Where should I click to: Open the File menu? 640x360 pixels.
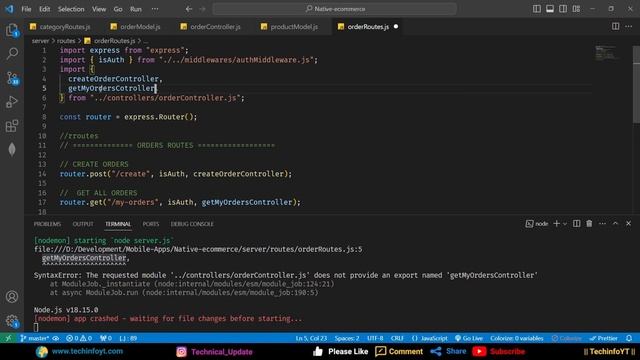point(26,9)
